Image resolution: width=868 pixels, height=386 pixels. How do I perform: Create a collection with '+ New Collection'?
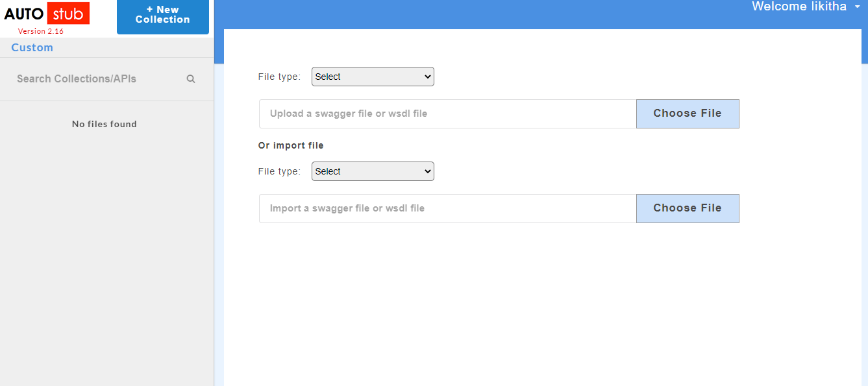(x=163, y=15)
